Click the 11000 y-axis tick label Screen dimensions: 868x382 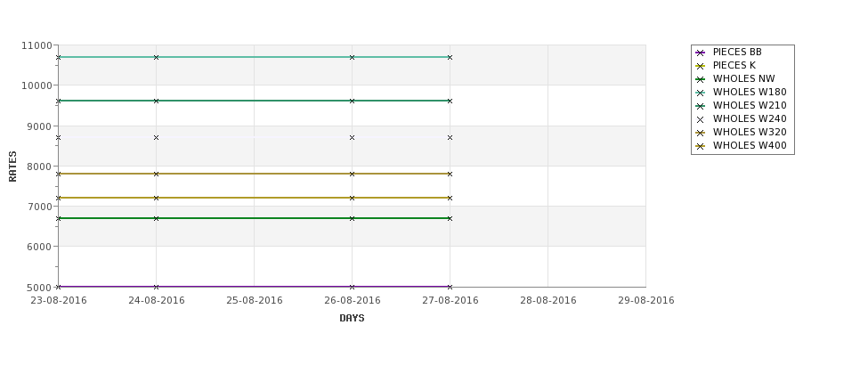tap(37, 45)
